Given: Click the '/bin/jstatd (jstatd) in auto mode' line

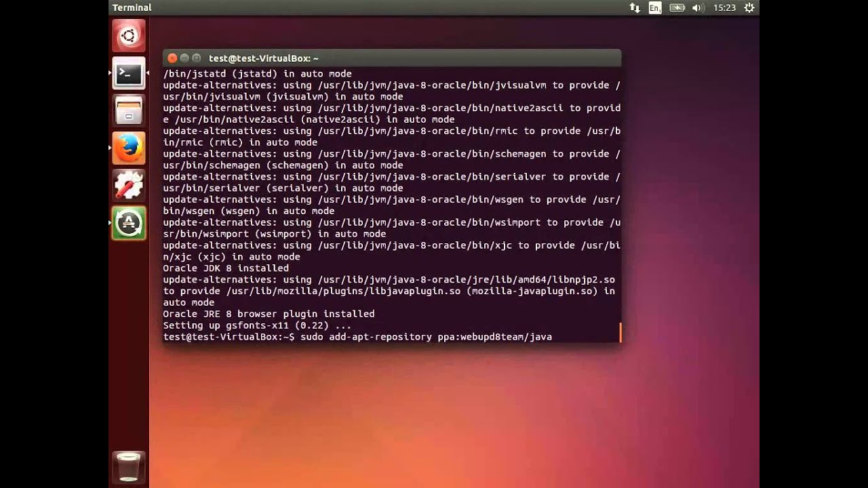Looking at the screenshot, I should 257,74.
